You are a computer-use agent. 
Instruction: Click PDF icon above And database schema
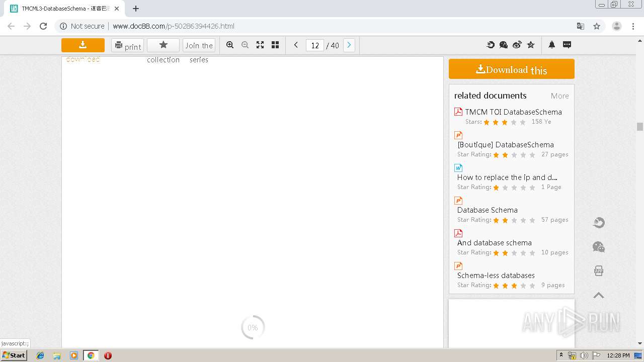tap(458, 233)
